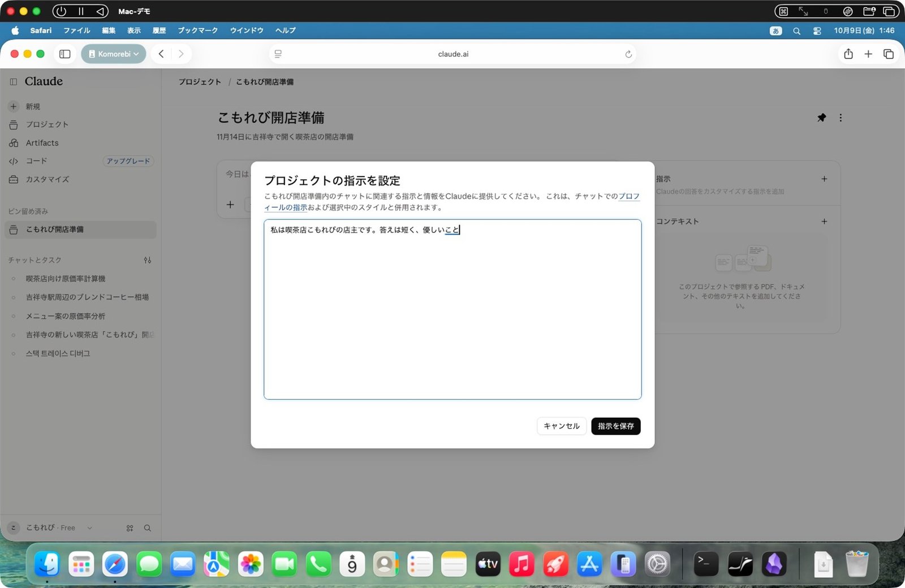Open chat filter icon beside チャットとタスク

coord(148,260)
